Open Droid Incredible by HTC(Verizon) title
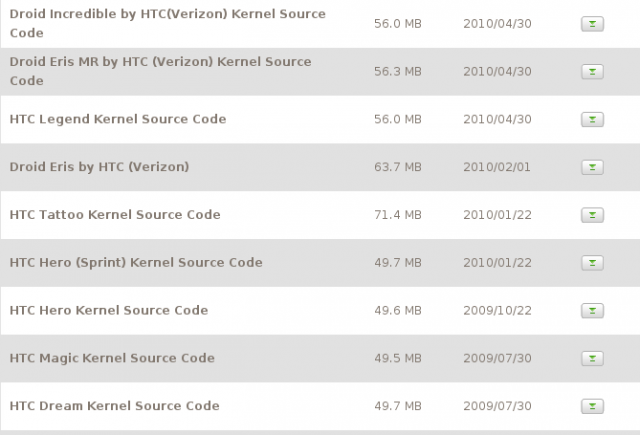Screen dimensions: 640x435 167,23
